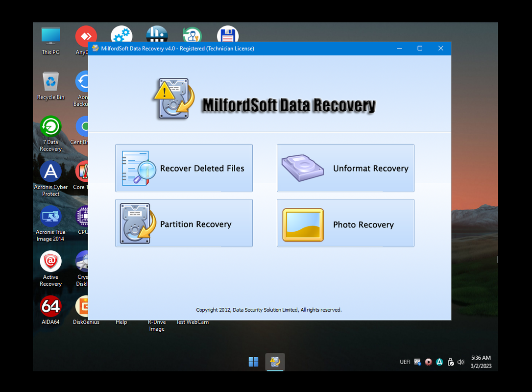Open the CrystalDisk desktop shortcut
This screenshot has width=532, height=392.
click(x=82, y=269)
